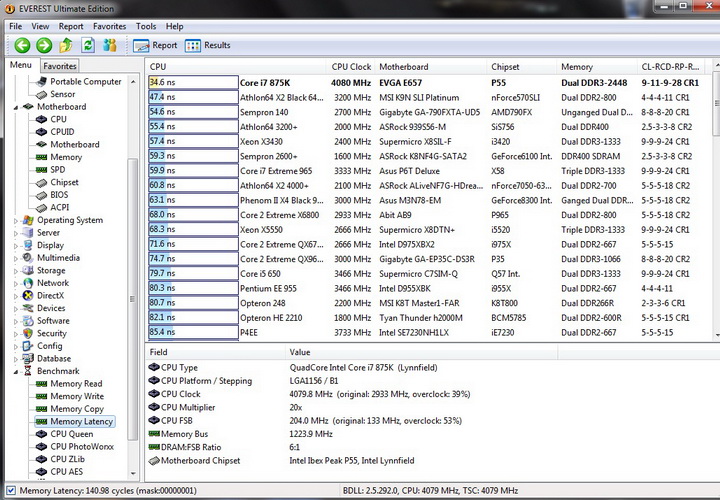
Task: Click the tree panel's scroll-down arrow
Action: (133, 473)
